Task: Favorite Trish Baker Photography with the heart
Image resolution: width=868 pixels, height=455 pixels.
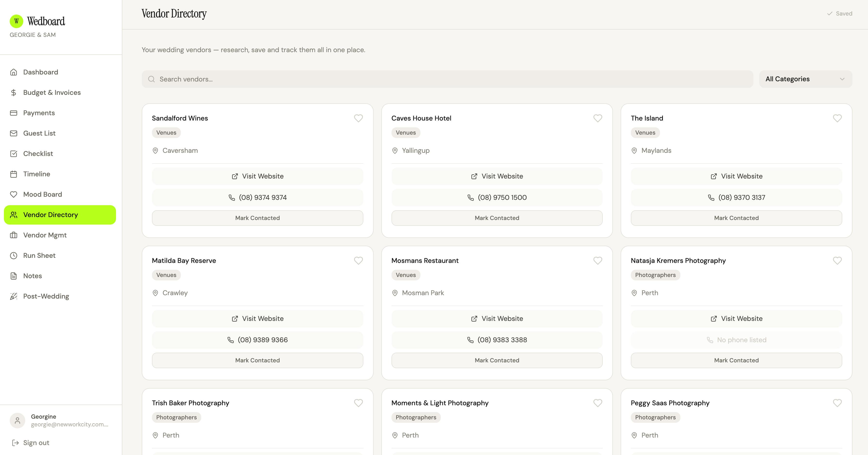Action: (x=359, y=403)
